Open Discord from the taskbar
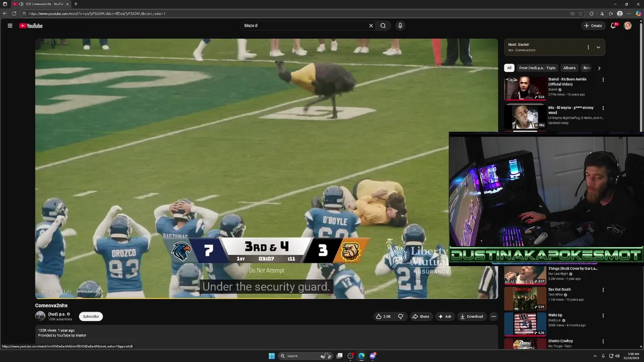The width and height of the screenshot is (644, 362). coord(373,356)
